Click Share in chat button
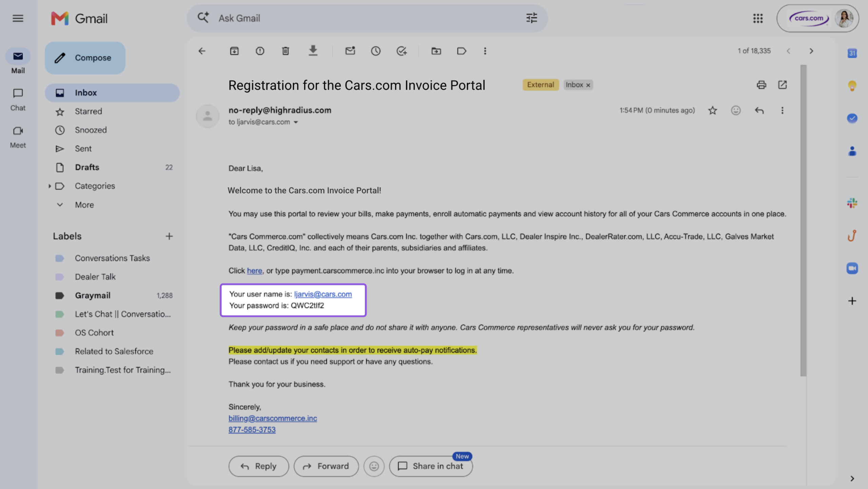The image size is (868, 489). 431,466
